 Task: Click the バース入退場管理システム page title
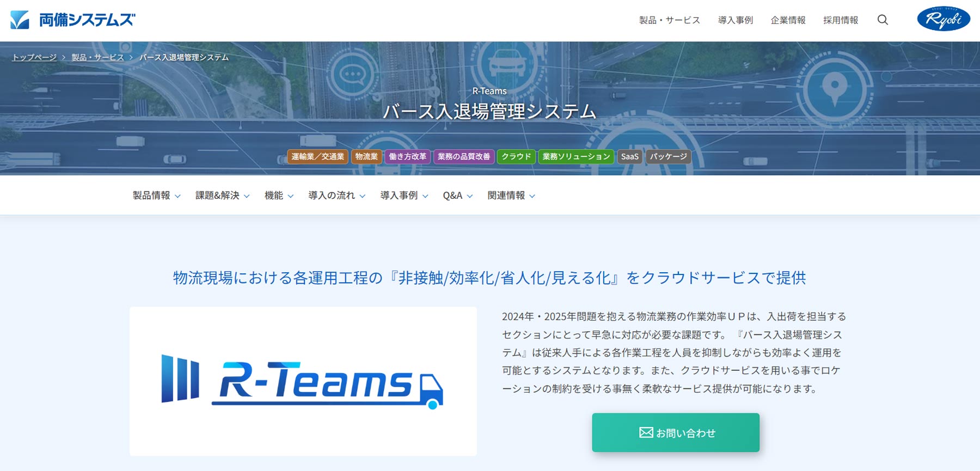[489, 112]
